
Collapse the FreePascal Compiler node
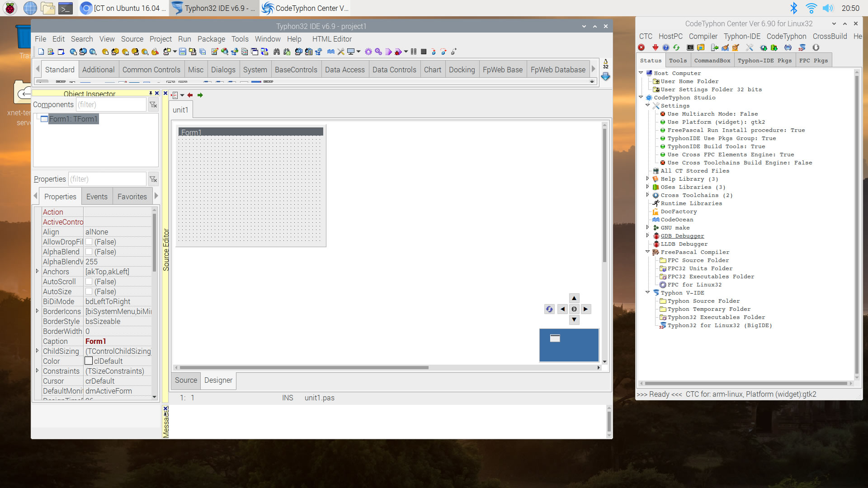coord(648,252)
